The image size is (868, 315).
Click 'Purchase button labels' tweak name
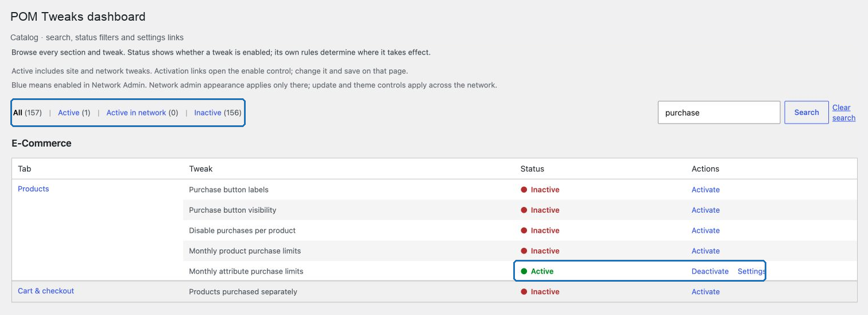pos(228,190)
